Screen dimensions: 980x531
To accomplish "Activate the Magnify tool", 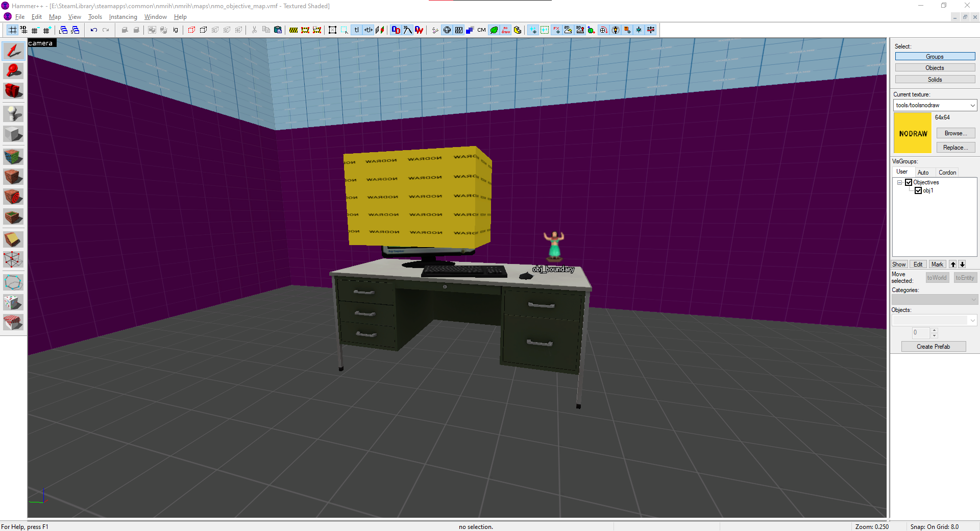I will click(13, 71).
